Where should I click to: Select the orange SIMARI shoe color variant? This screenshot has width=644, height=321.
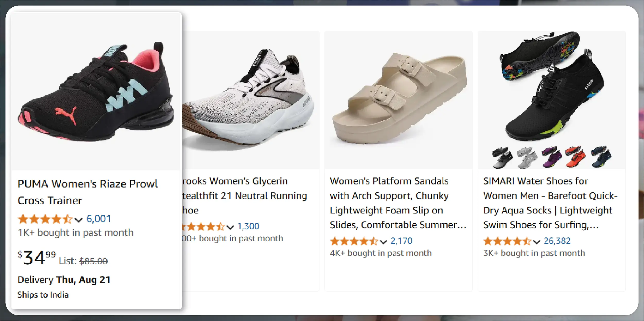(576, 157)
